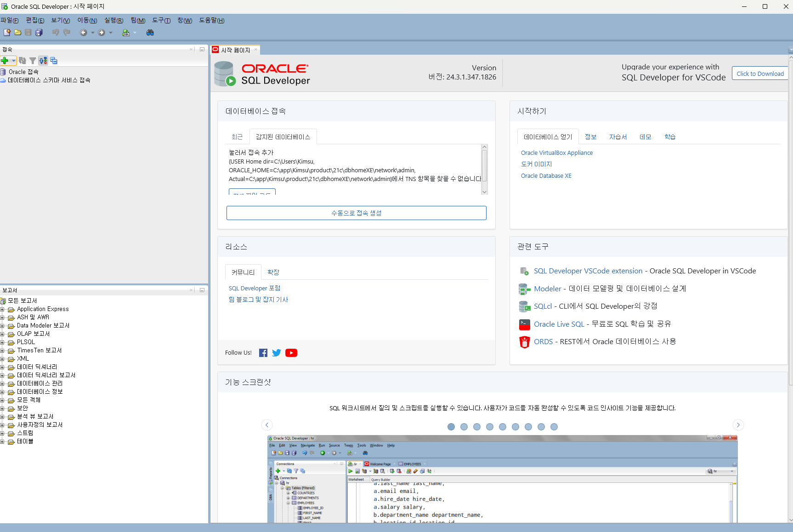Refresh connections with the refresh icon

pyautogui.click(x=23, y=61)
